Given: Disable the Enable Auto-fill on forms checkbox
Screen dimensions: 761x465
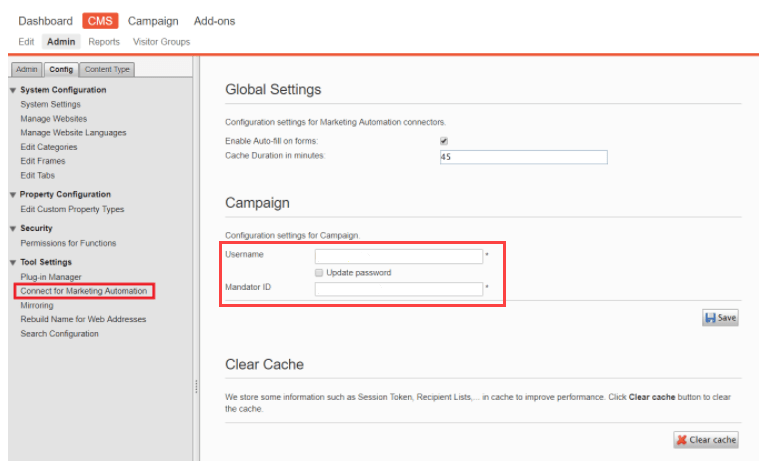Looking at the screenshot, I should click(x=444, y=141).
